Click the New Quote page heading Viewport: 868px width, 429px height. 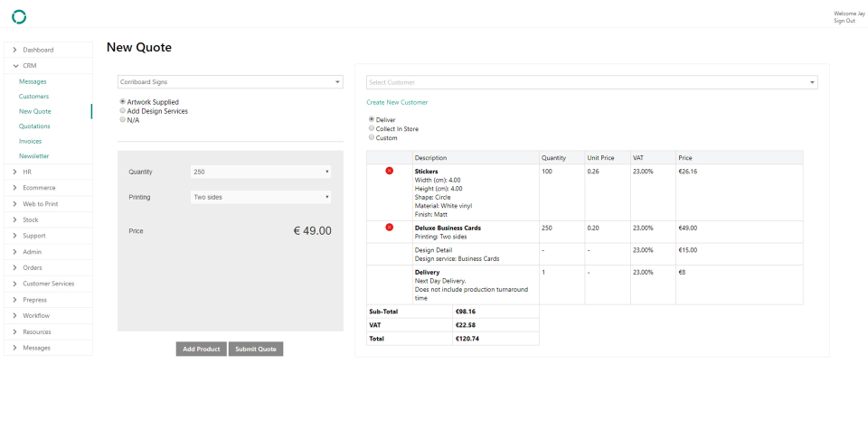coord(139,48)
